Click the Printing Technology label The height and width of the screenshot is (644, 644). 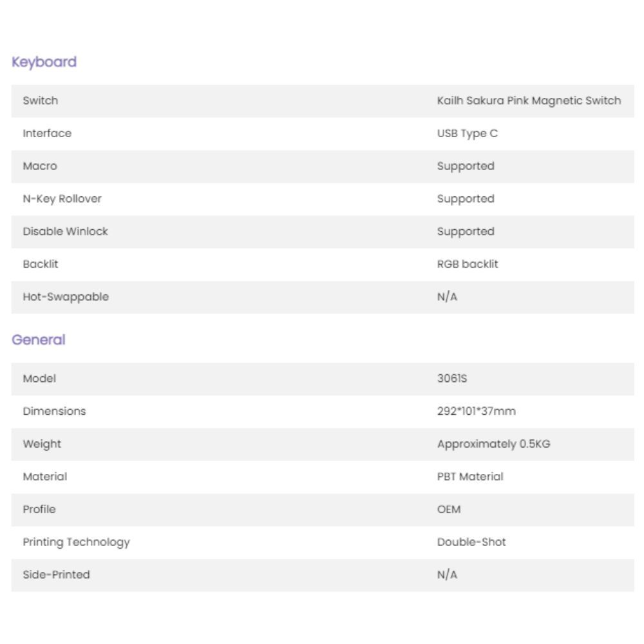coord(76,542)
